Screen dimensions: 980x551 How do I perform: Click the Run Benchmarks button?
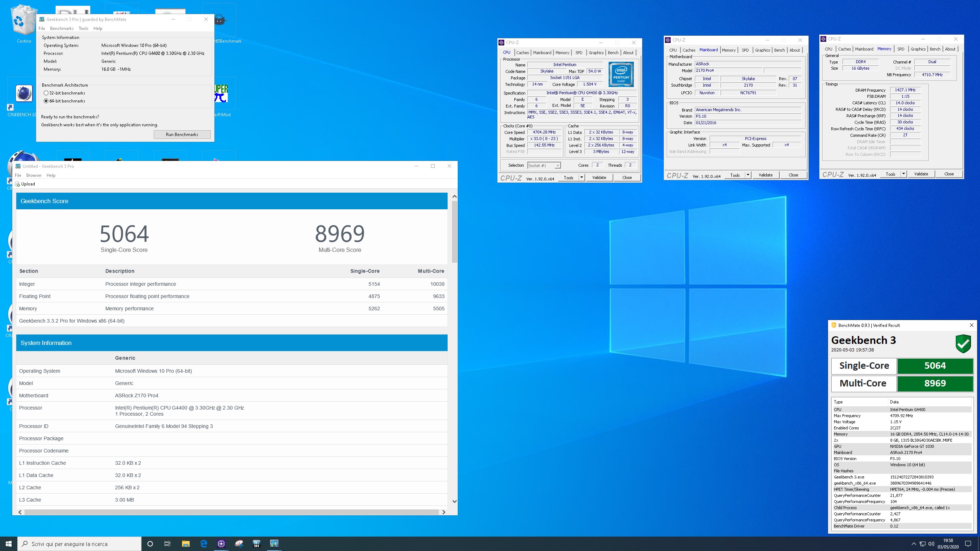[182, 135]
